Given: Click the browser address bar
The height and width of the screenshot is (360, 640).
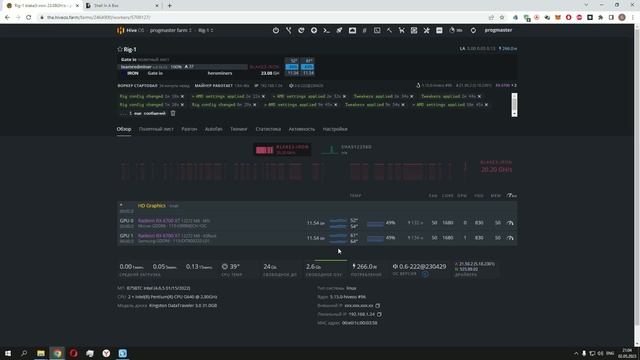Looking at the screenshot, I should [261, 18].
